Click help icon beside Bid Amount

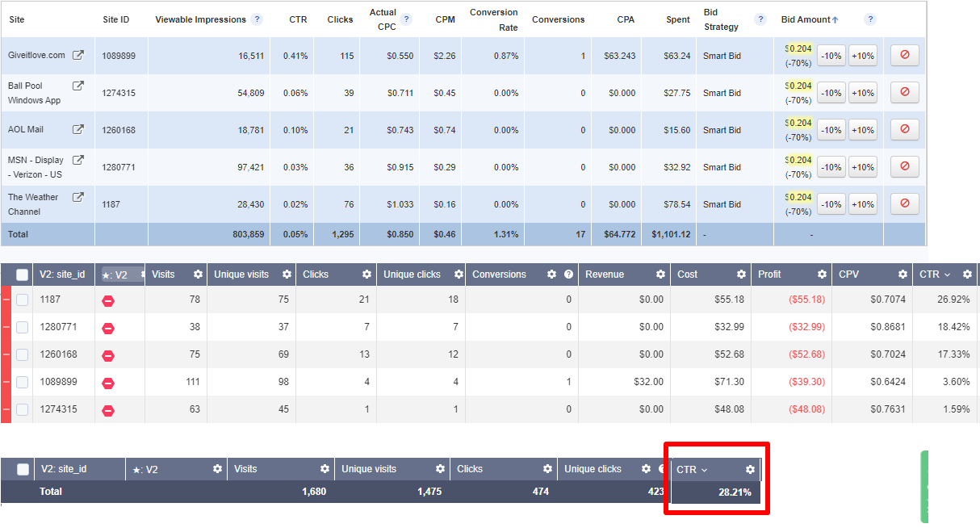click(869, 19)
